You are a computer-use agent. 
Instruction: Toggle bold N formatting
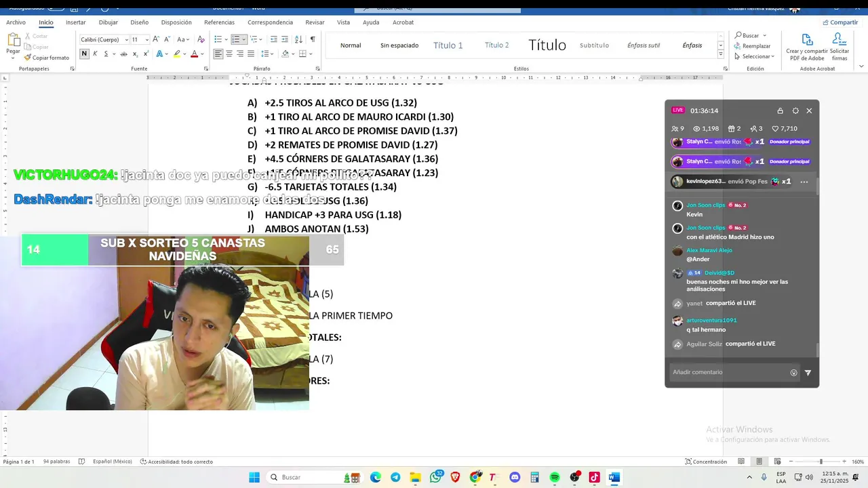pyautogui.click(x=84, y=54)
